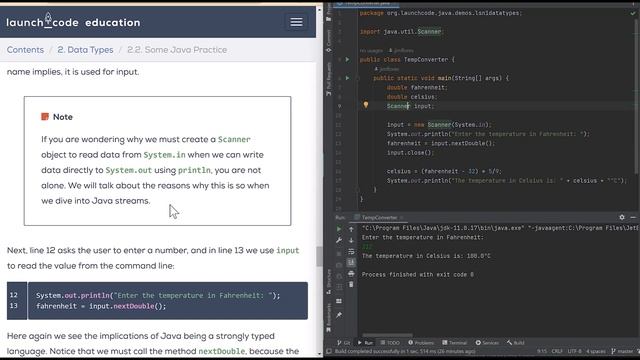
Task: Click the run console horizontal scrollbar
Action: 387,335
